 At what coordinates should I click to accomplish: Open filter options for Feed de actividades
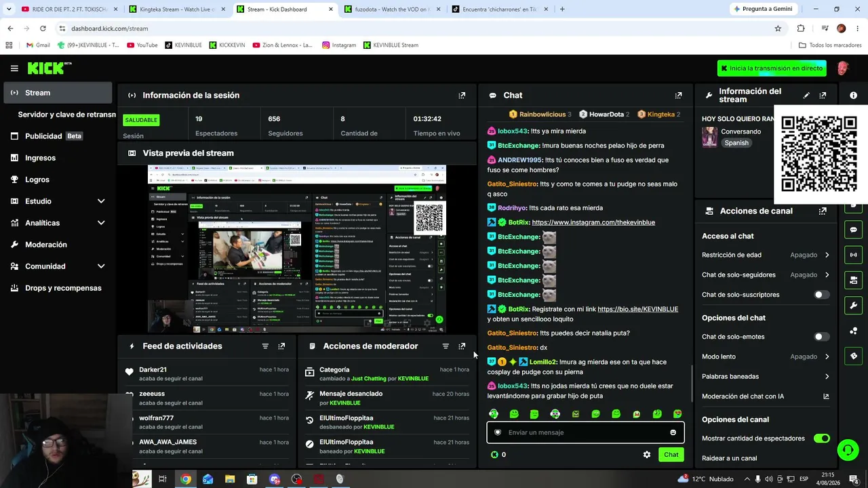(265, 346)
